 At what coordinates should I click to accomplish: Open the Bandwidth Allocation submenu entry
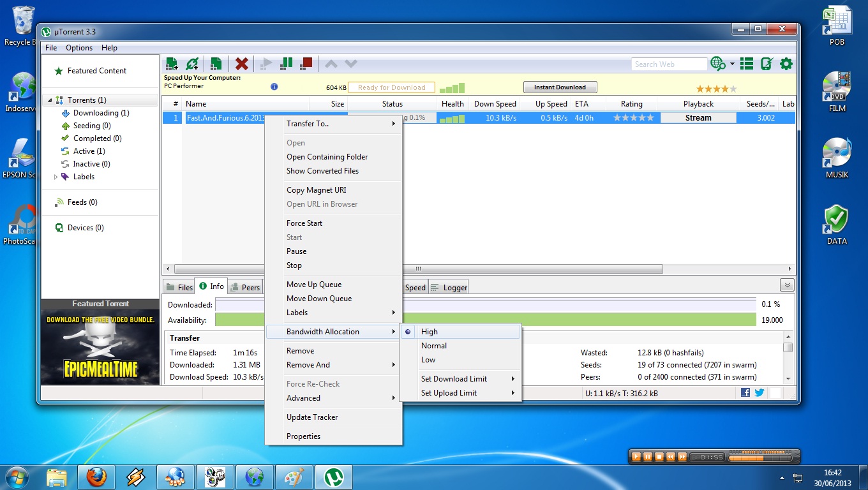(x=333, y=332)
